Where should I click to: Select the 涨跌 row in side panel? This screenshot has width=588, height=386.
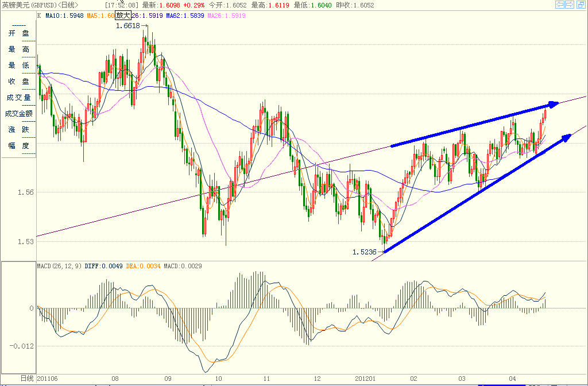pos(19,129)
